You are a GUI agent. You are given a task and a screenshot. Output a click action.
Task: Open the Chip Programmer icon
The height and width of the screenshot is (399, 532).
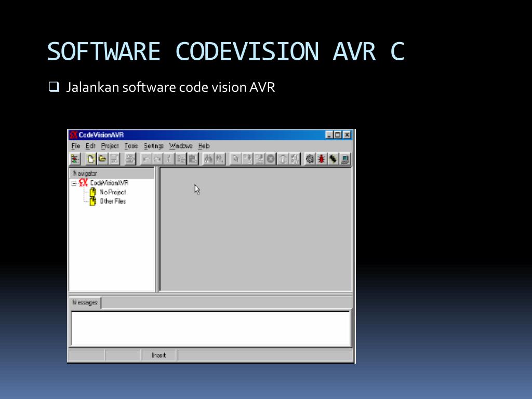point(333,159)
